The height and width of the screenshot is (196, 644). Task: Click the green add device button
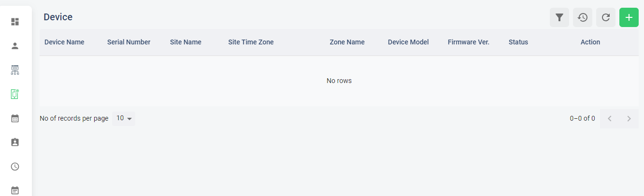tap(629, 17)
